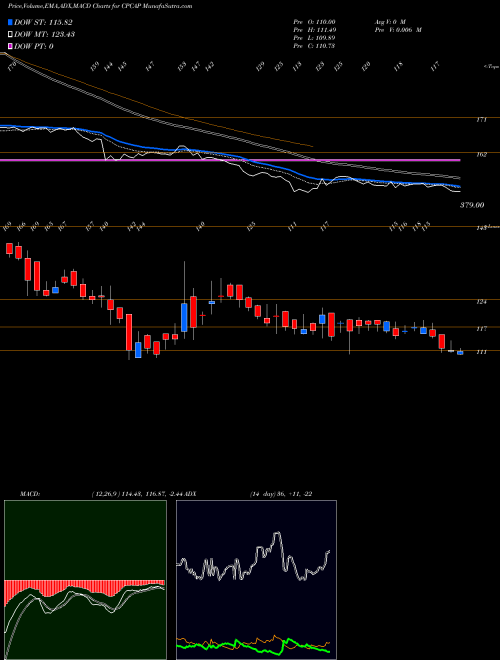
Task: Click the ADX '(14 day) 36, +11, -22' text
Action: [281, 494]
